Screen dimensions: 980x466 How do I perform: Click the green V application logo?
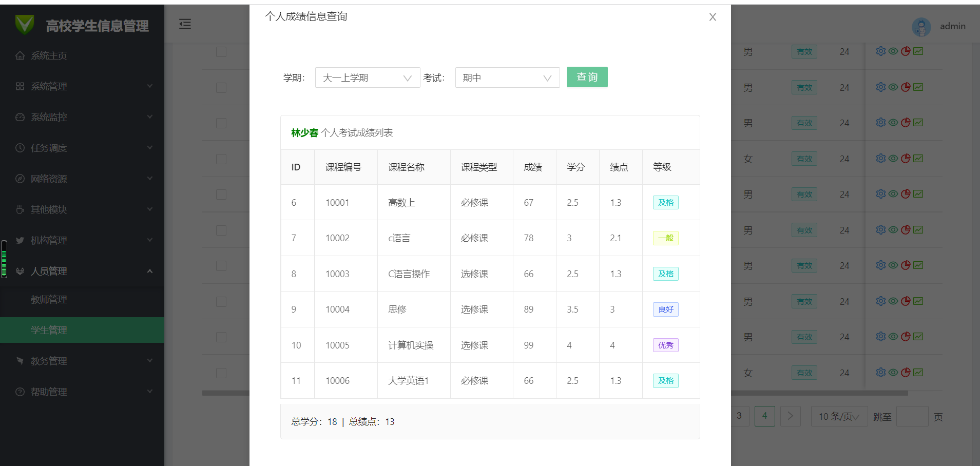(x=24, y=24)
